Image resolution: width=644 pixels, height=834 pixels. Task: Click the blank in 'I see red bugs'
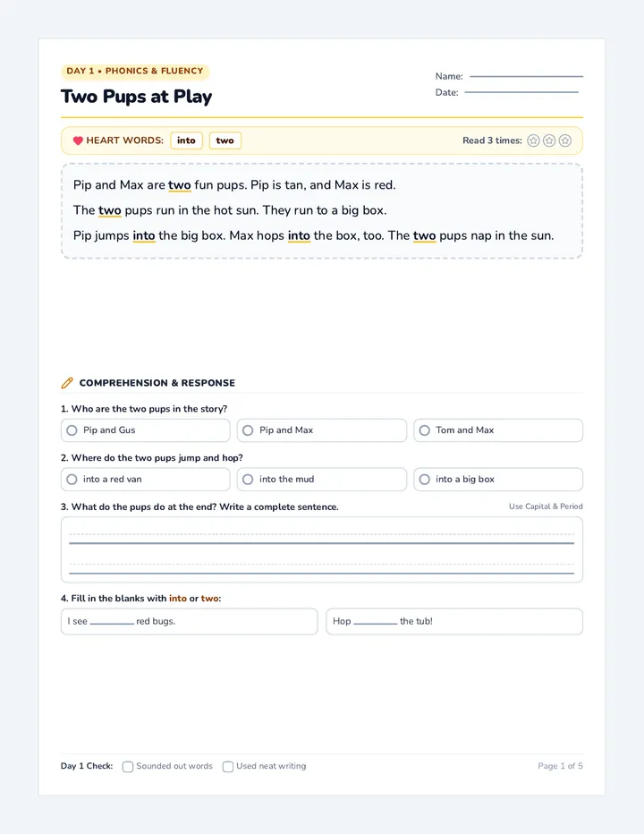[112, 622]
